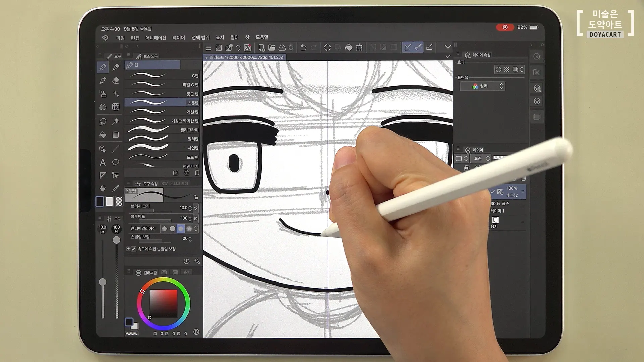Open the 레이어 menu

179,38
